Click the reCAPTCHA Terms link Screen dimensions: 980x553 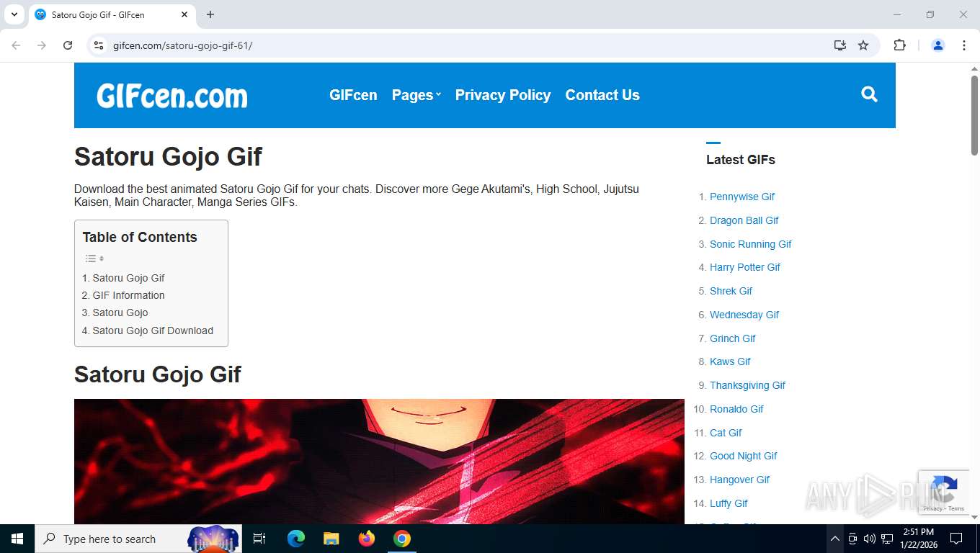tap(956, 508)
